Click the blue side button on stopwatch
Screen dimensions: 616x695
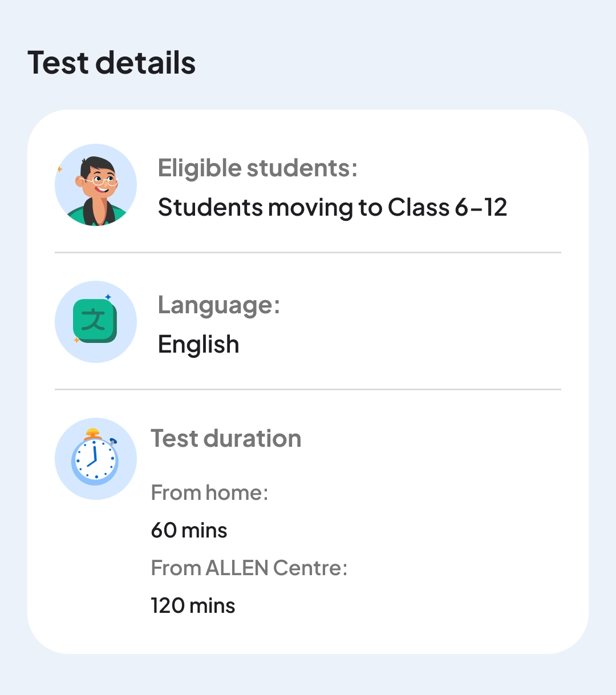coord(113,441)
